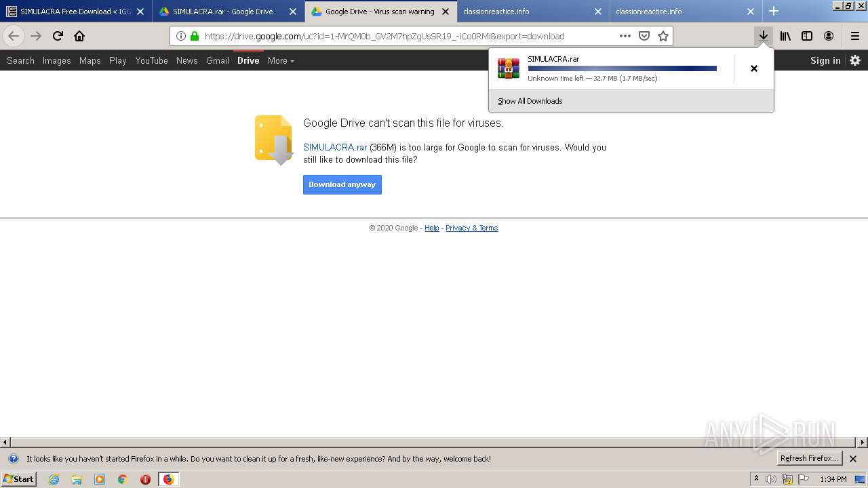Open page actions three-dot menu
The height and width of the screenshot is (488, 868).
point(625,36)
